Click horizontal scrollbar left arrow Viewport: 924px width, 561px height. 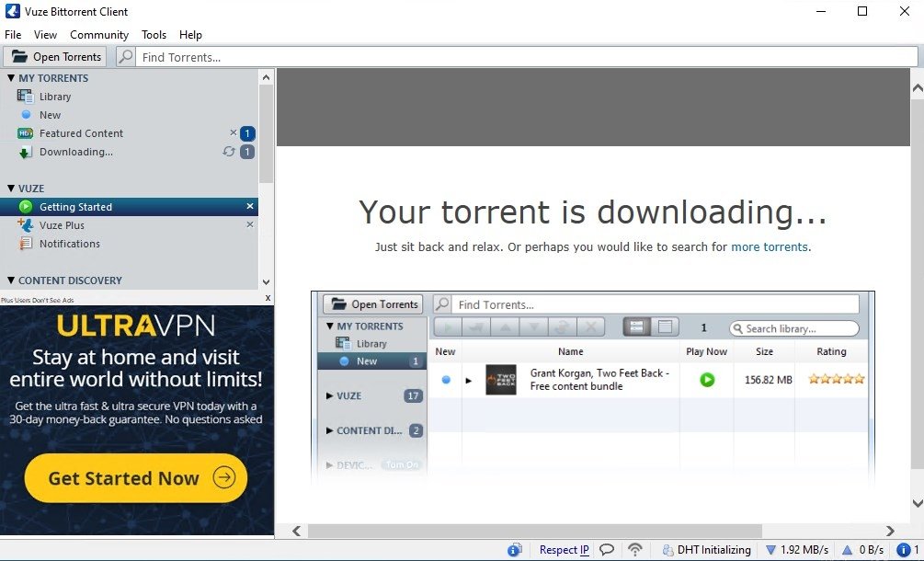click(296, 531)
